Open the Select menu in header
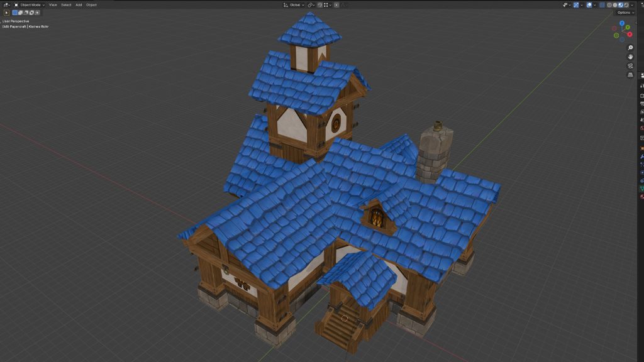The width and height of the screenshot is (644, 362). click(x=66, y=4)
